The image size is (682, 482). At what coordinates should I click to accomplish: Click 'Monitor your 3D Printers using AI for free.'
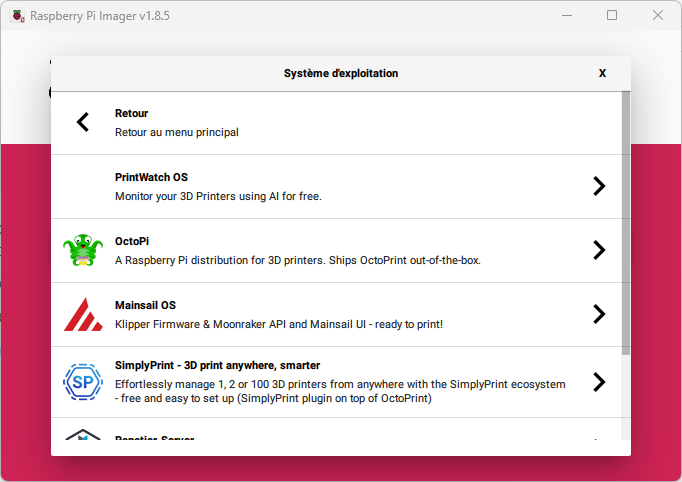click(x=218, y=196)
